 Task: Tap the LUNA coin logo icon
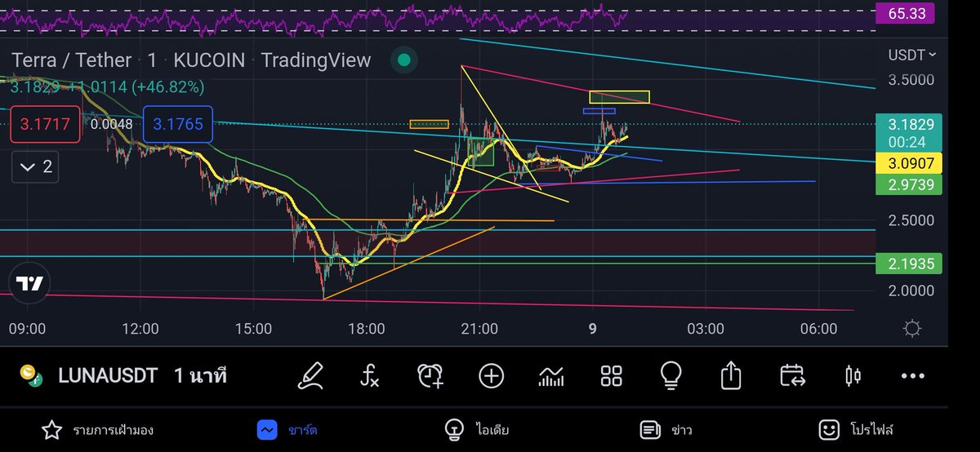click(x=32, y=376)
